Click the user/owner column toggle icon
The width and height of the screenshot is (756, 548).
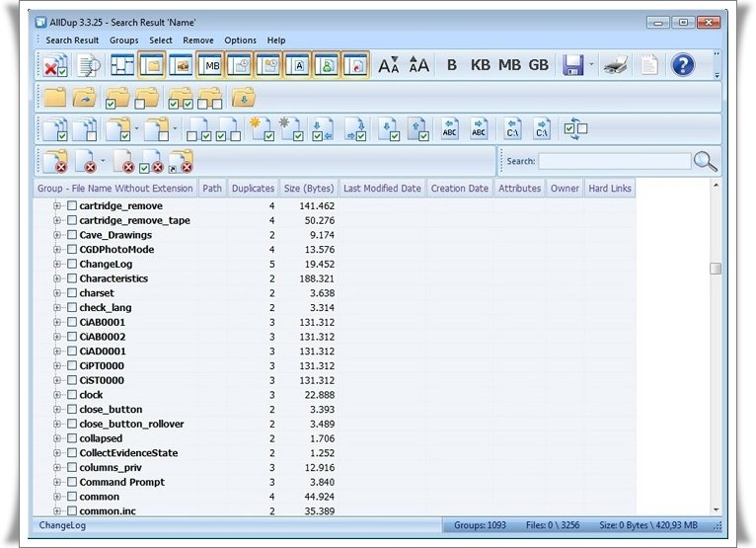coord(326,65)
